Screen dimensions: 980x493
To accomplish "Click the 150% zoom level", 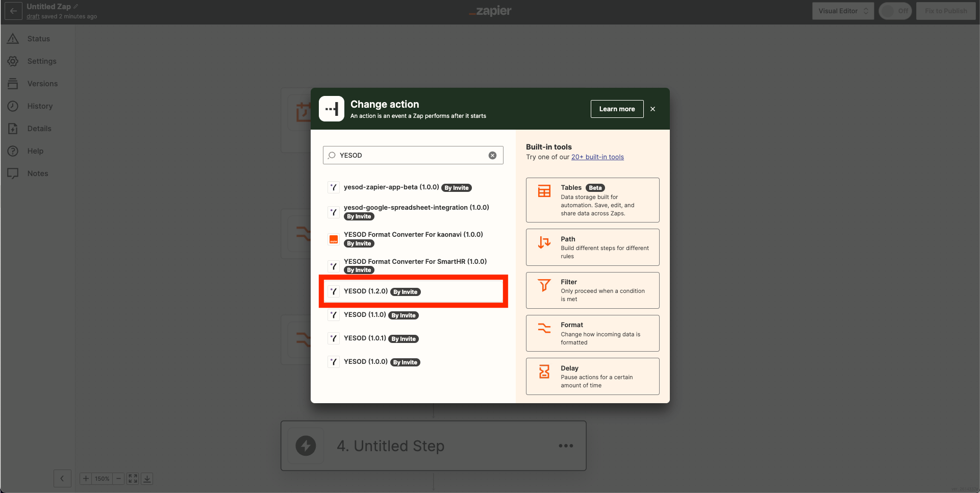I will click(102, 479).
